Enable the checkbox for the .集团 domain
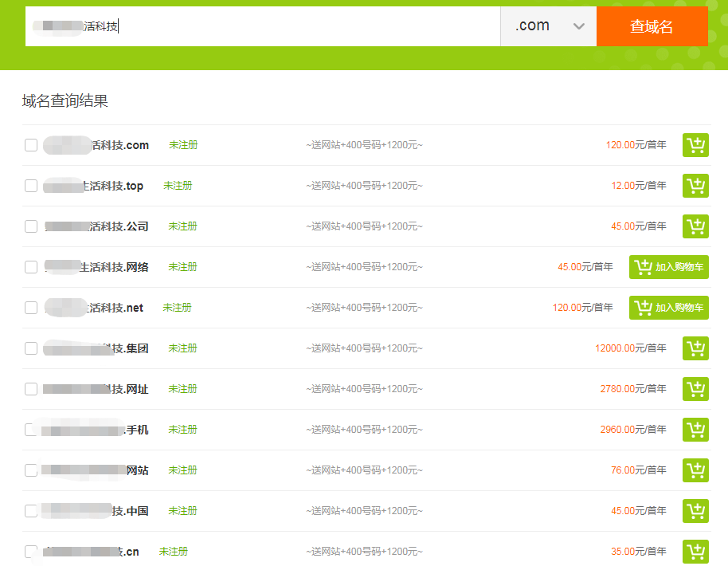 (31, 348)
